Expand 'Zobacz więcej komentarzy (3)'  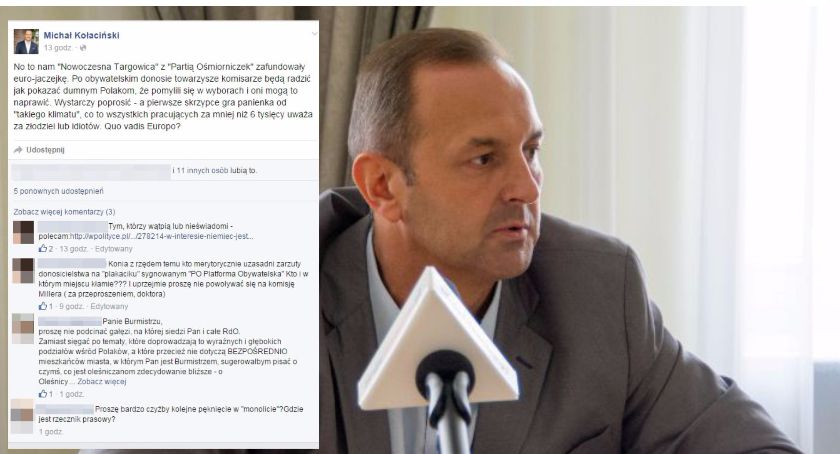click(64, 212)
